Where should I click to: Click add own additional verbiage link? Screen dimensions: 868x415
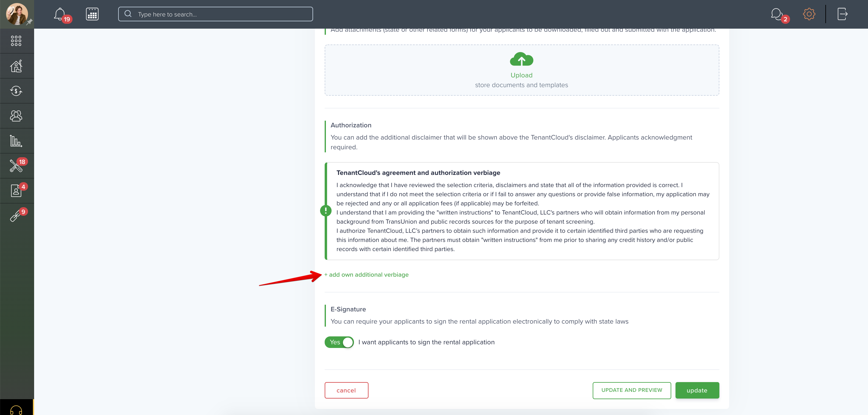pyautogui.click(x=366, y=275)
